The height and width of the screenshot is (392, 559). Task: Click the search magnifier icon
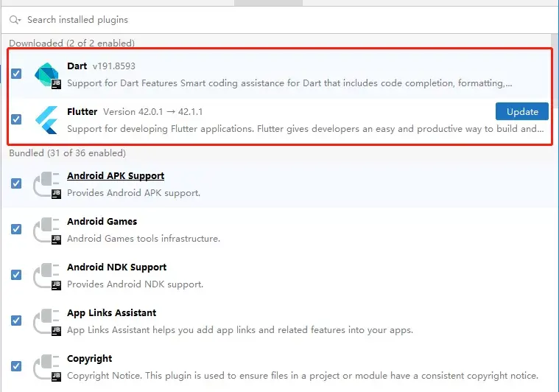click(x=15, y=19)
